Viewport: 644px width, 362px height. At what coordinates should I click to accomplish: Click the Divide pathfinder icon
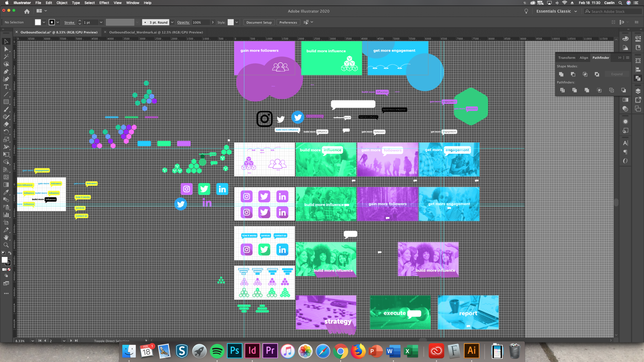[x=562, y=90]
